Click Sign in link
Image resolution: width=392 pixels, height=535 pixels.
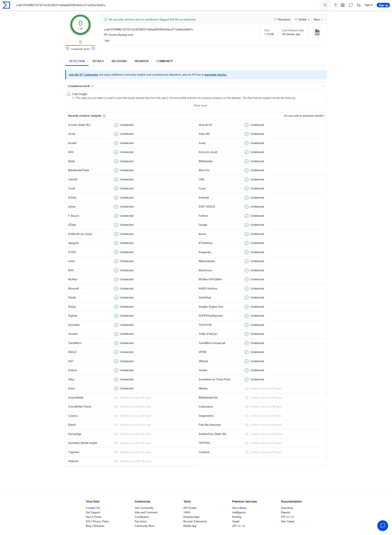pos(369,5)
